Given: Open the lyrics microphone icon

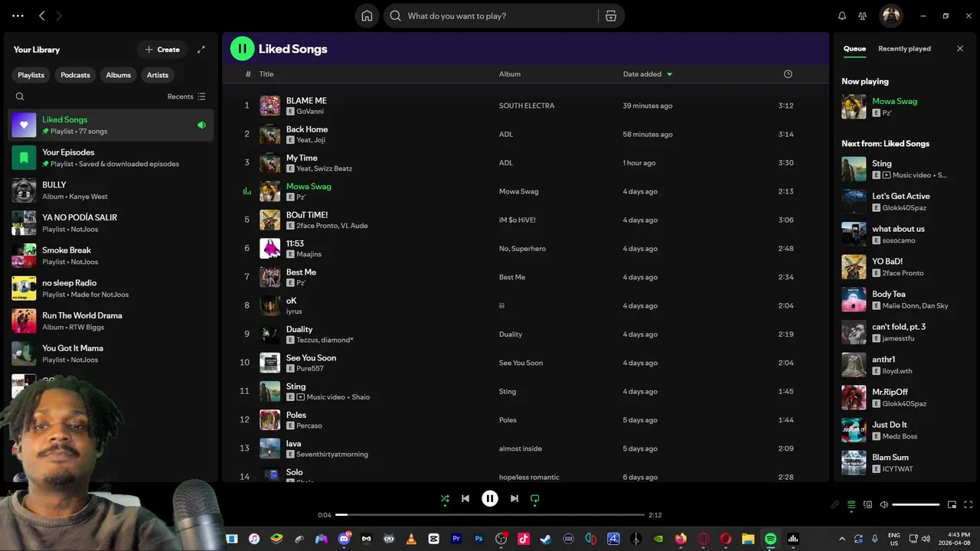Looking at the screenshot, I should click(x=835, y=504).
